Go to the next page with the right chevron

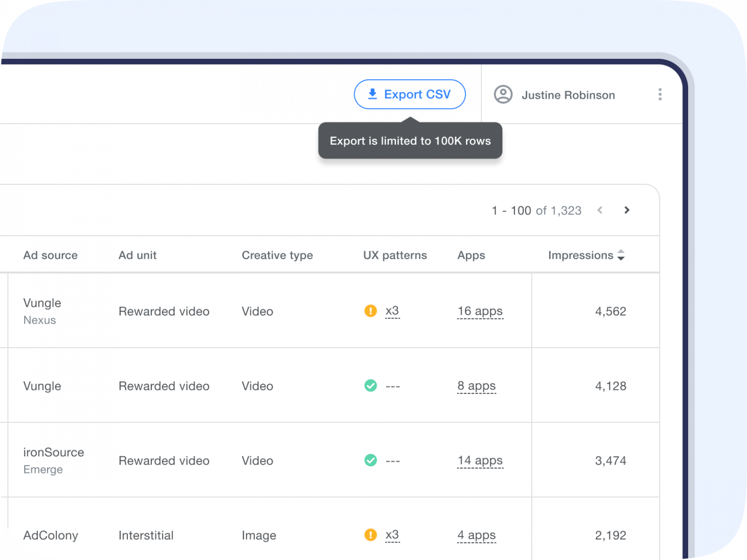pos(627,210)
